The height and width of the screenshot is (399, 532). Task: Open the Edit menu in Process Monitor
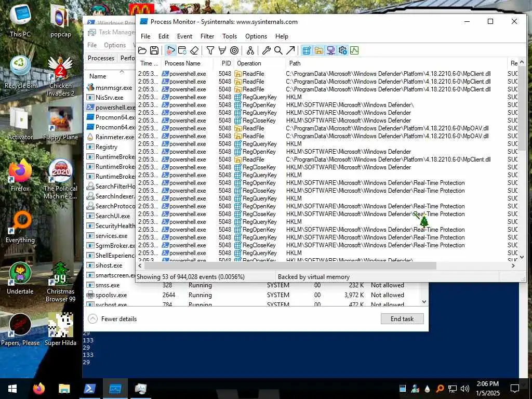click(164, 36)
